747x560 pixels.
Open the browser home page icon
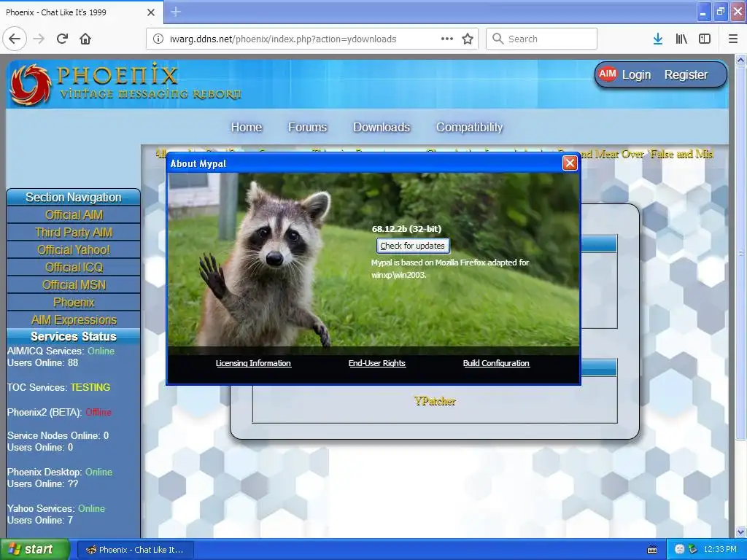[x=85, y=39]
